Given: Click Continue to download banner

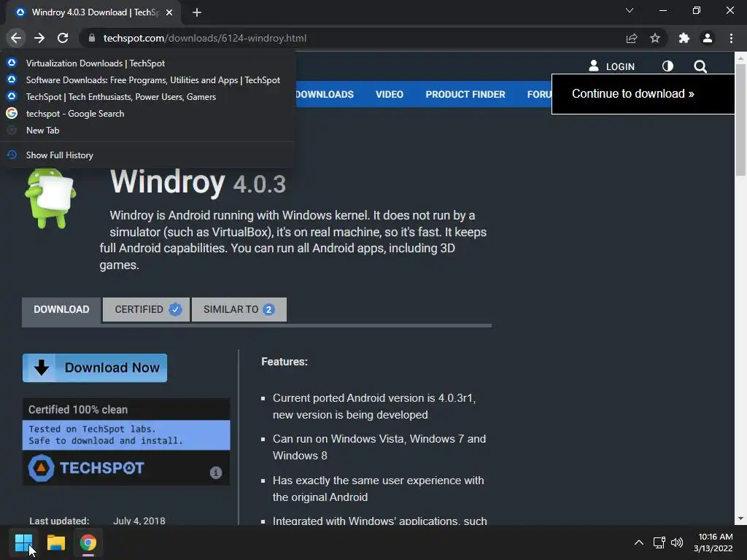Looking at the screenshot, I should (643, 94).
